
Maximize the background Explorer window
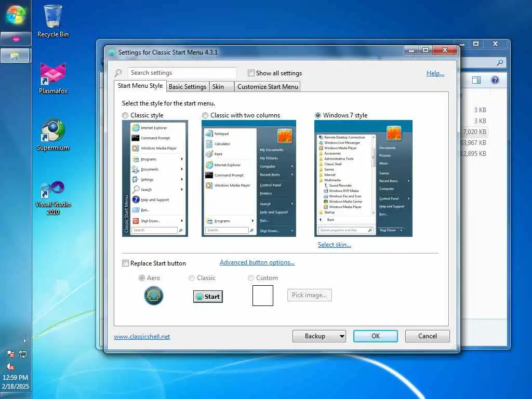(x=476, y=44)
